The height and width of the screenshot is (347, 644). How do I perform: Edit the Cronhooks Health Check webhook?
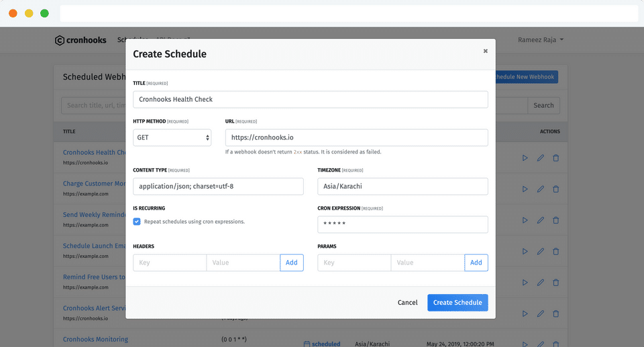pos(541,158)
